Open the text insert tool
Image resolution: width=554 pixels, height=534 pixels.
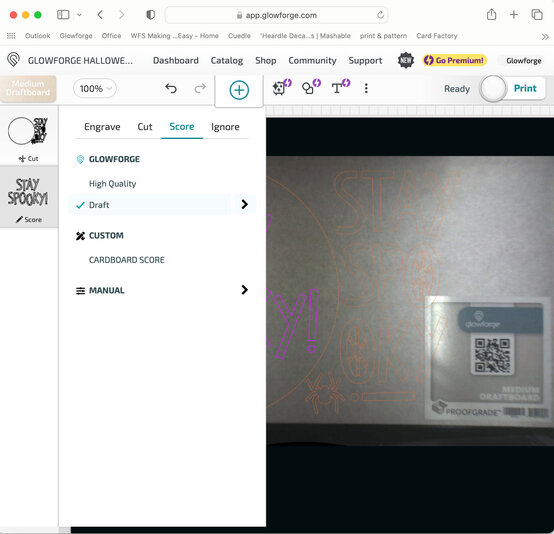(x=340, y=88)
